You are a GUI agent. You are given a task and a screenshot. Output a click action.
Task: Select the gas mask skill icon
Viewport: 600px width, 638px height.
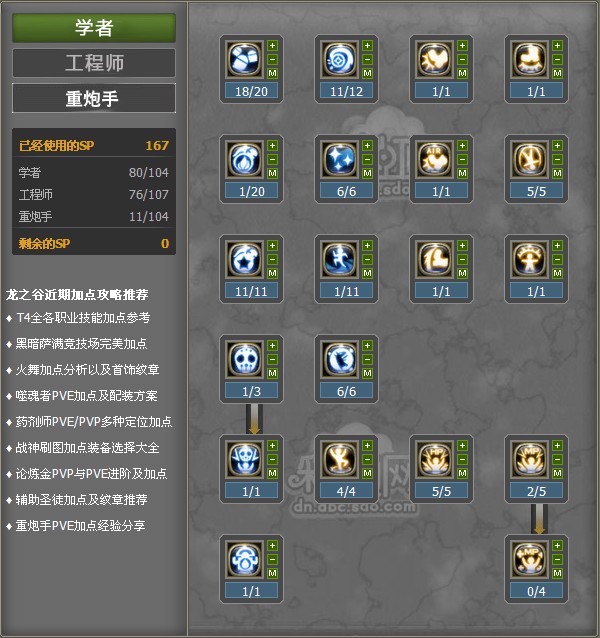pyautogui.click(x=244, y=559)
